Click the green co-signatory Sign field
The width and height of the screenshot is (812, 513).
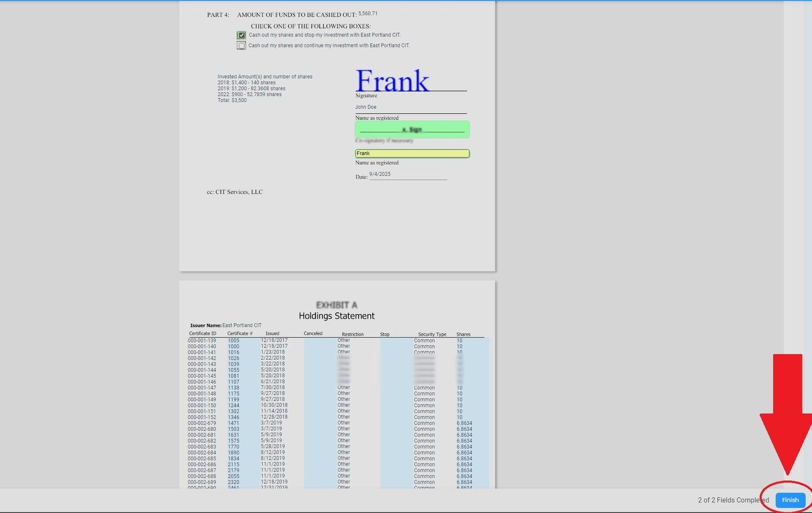412,129
